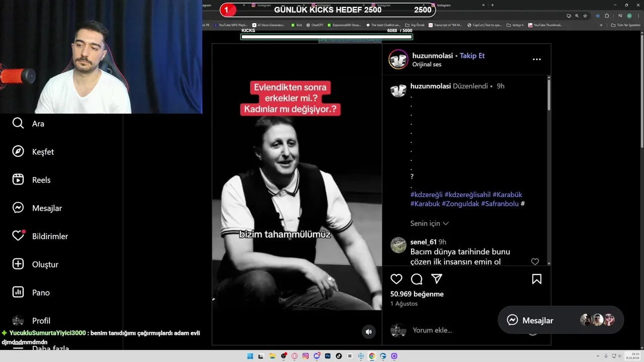The width and height of the screenshot is (644, 362).
Task: Open TikTok in the taskbar
Action: click(339, 356)
